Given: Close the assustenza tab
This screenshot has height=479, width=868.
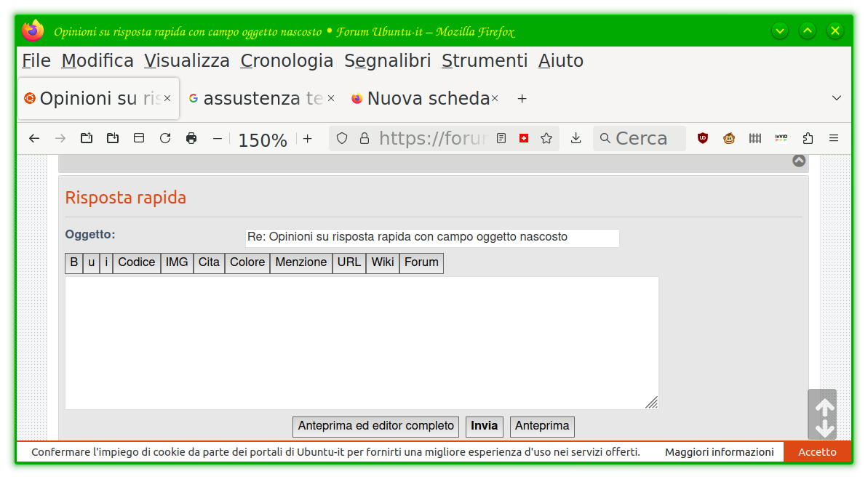Looking at the screenshot, I should (331, 98).
